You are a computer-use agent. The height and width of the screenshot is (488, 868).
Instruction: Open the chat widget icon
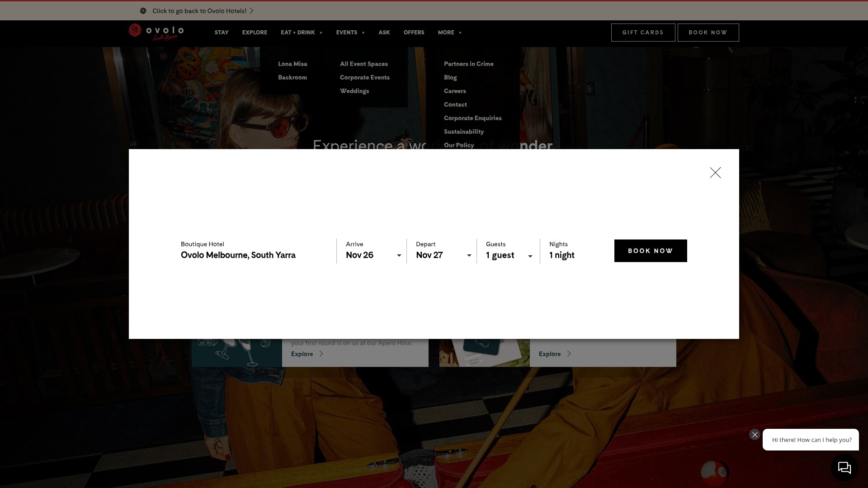pos(844,468)
